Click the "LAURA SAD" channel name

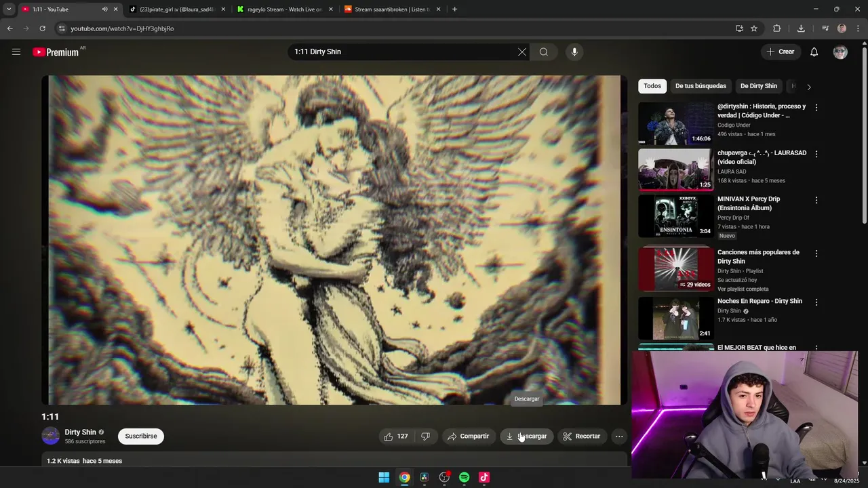(732, 171)
